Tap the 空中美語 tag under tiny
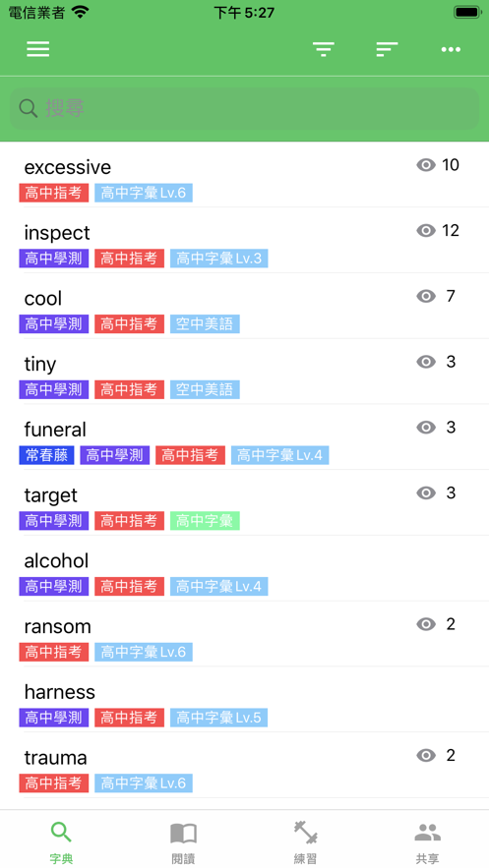489x868 pixels. [205, 389]
